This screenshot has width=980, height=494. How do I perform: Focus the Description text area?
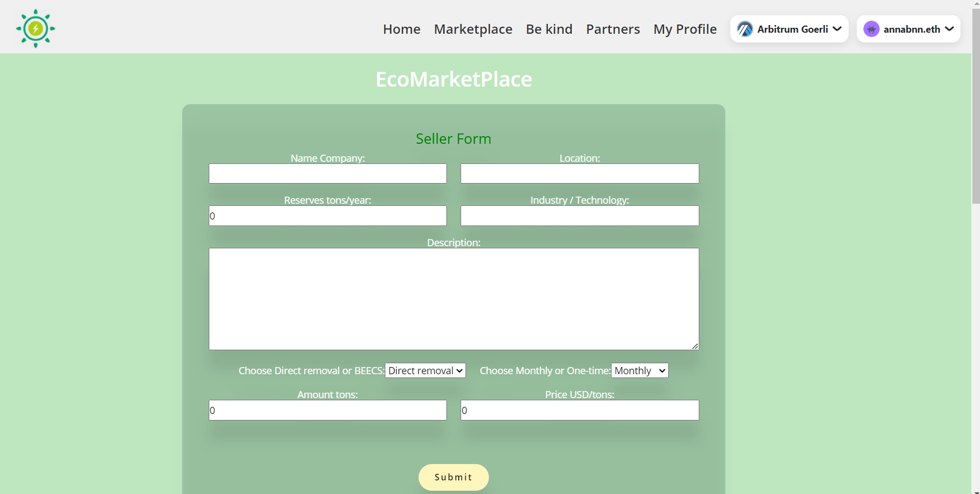(x=453, y=299)
